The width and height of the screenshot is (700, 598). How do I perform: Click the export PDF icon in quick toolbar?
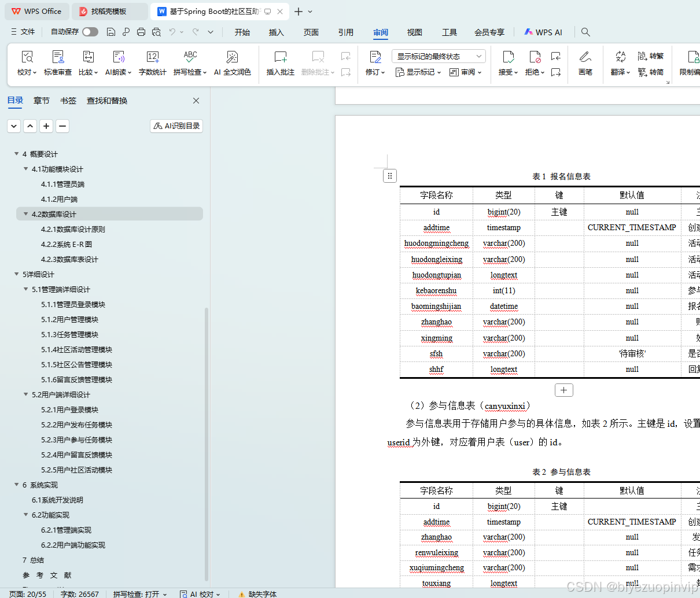click(126, 32)
